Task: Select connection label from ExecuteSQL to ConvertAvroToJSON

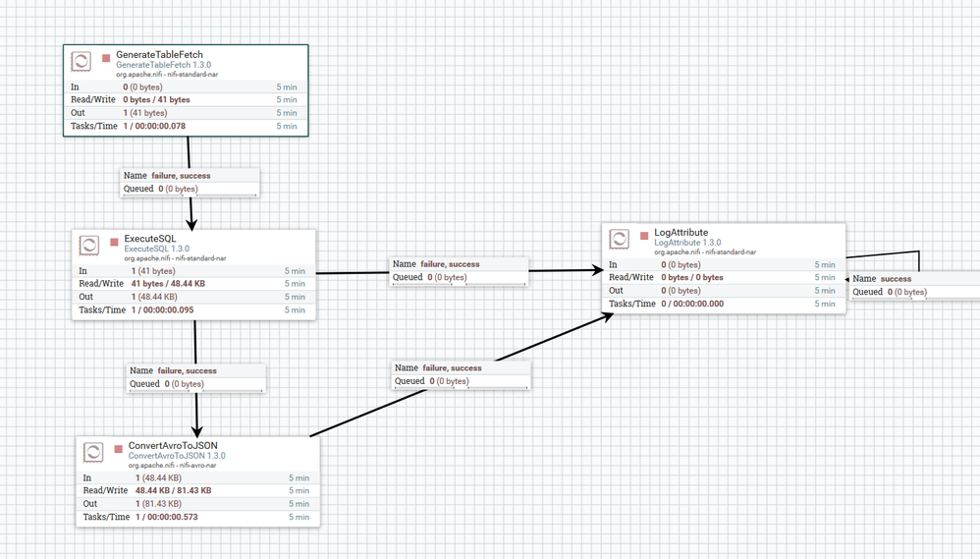Action: 196,377
